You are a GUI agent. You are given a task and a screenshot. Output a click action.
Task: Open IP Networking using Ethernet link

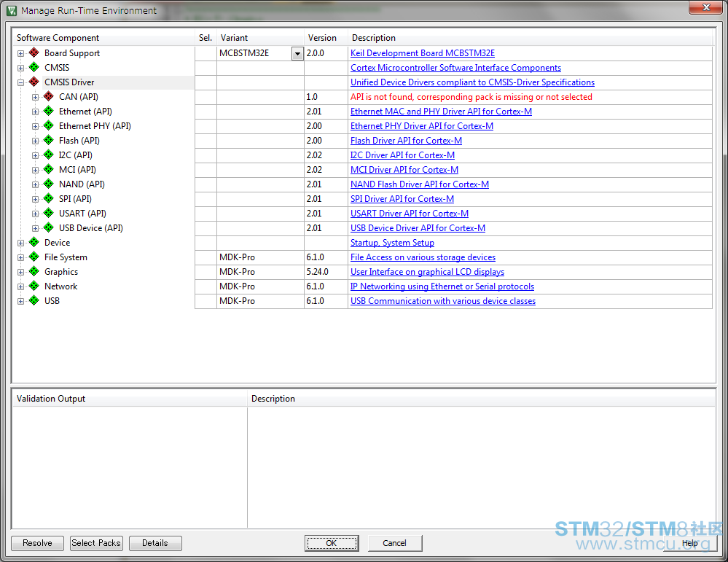pos(442,286)
